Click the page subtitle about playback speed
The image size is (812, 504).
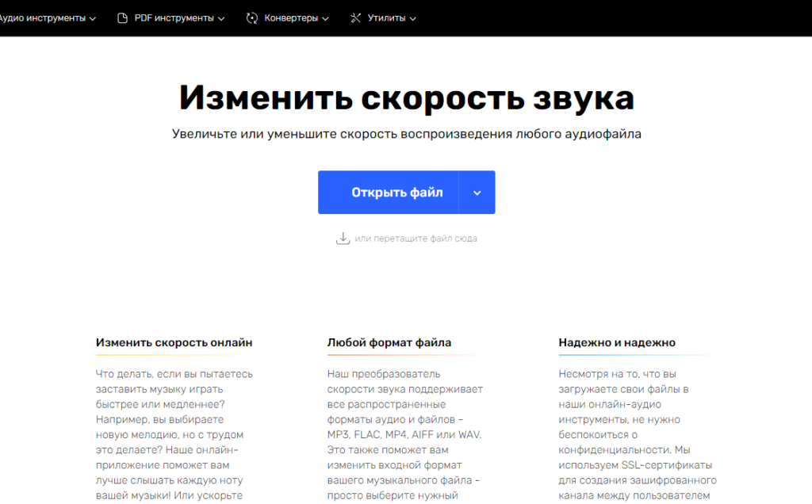point(406,134)
